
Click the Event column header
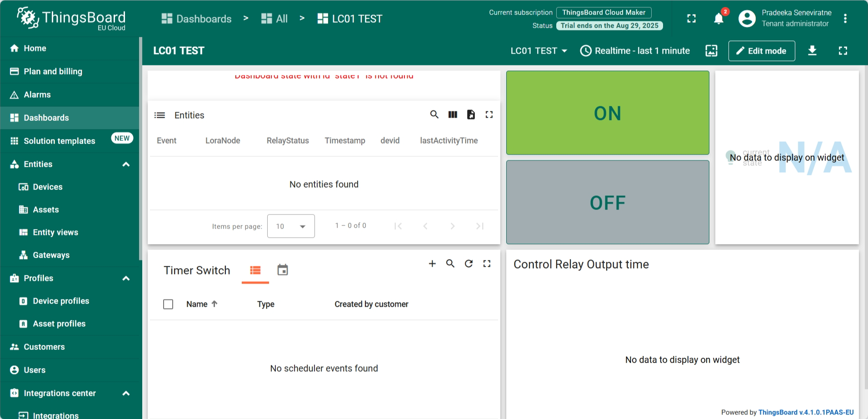166,140
